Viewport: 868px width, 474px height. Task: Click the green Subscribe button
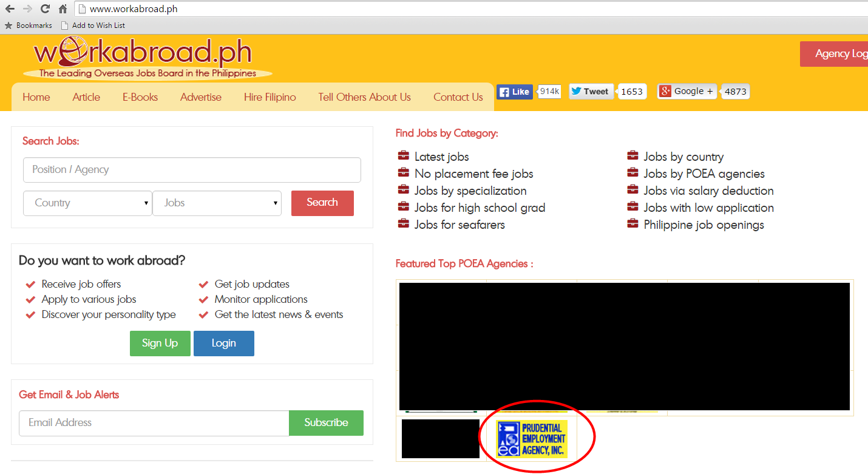(326, 423)
